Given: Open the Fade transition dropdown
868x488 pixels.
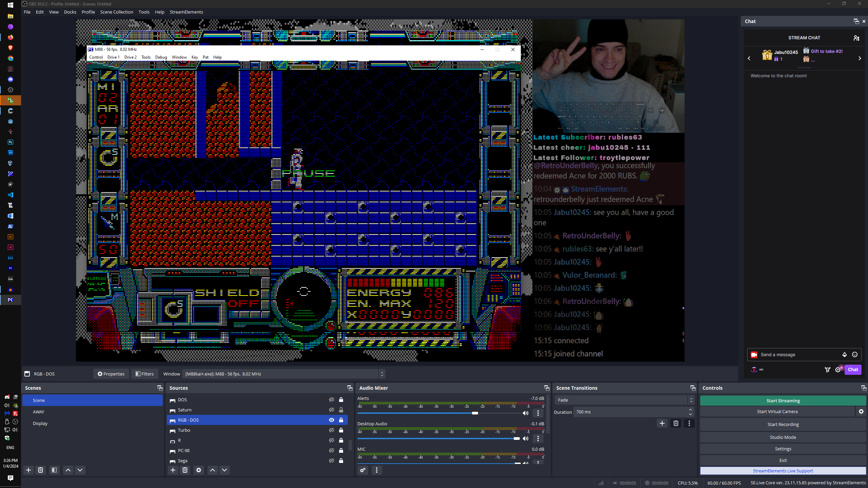Looking at the screenshot, I should point(624,400).
